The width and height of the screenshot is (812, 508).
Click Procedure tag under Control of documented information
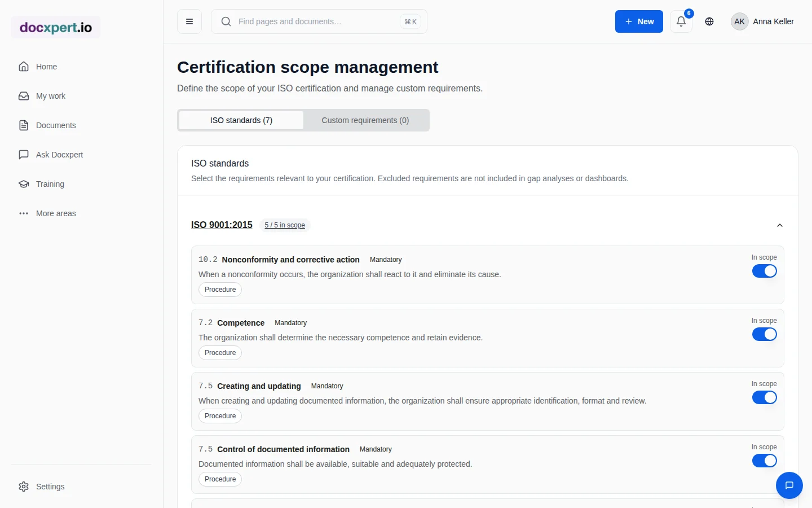coord(220,479)
